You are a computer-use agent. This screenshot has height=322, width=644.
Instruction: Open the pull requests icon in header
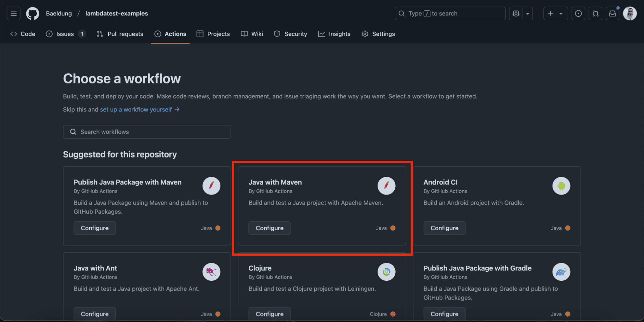(595, 14)
